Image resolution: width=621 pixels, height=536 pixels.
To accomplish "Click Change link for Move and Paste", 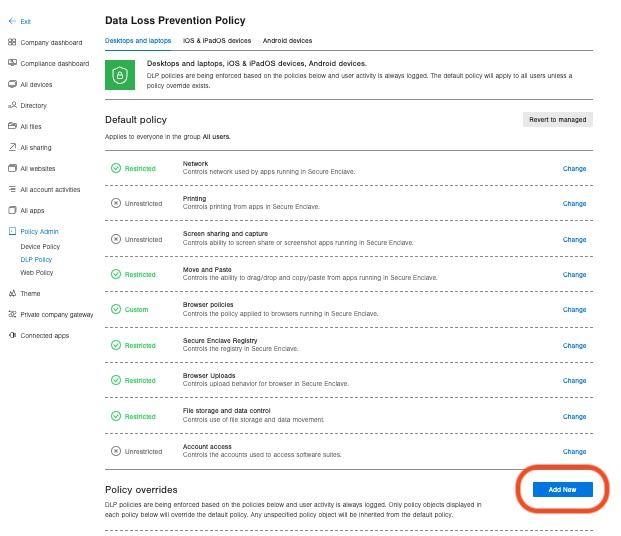I will pyautogui.click(x=574, y=275).
